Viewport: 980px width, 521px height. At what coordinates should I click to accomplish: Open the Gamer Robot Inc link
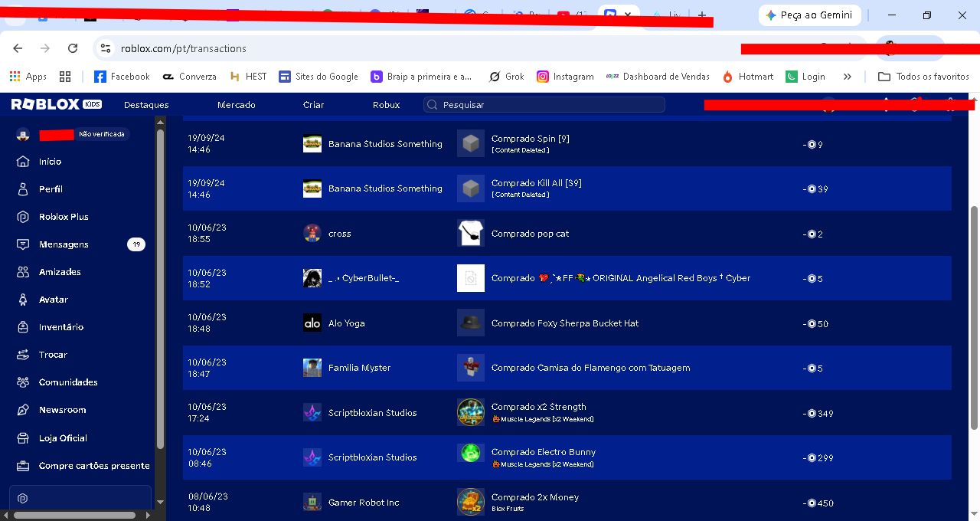[x=364, y=503]
